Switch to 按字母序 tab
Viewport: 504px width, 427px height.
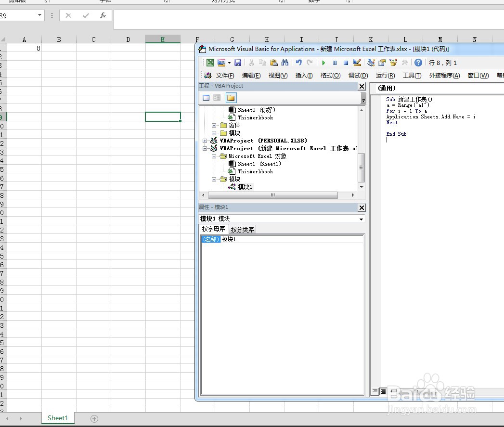[x=213, y=229]
